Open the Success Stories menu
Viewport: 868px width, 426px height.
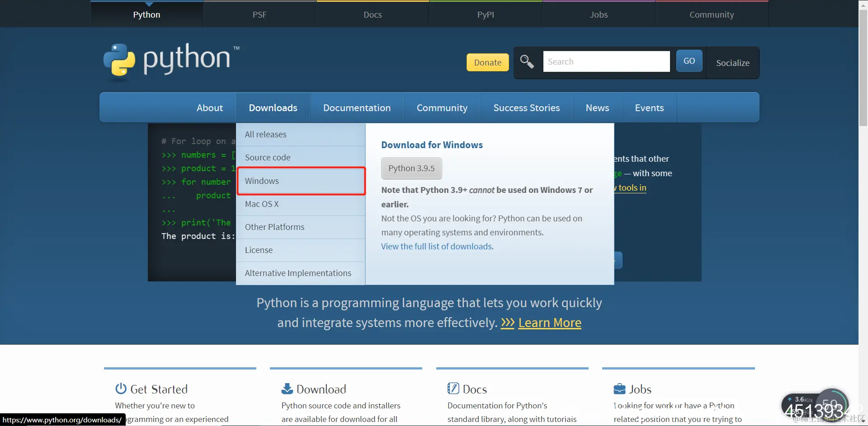point(526,108)
